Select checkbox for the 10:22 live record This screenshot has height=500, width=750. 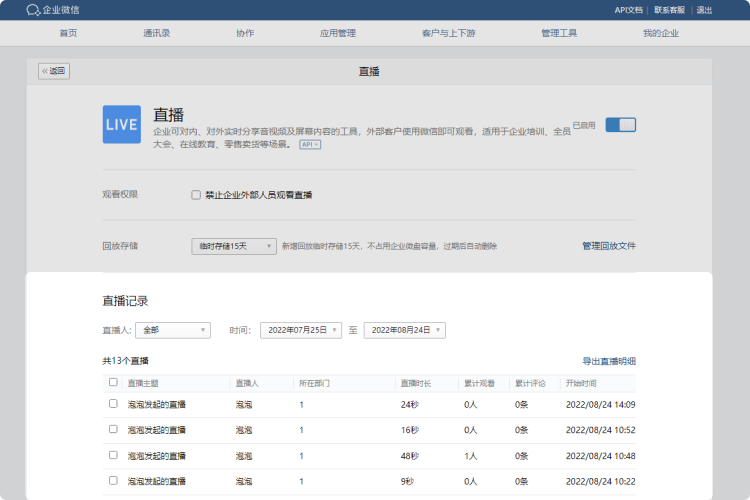(113, 480)
